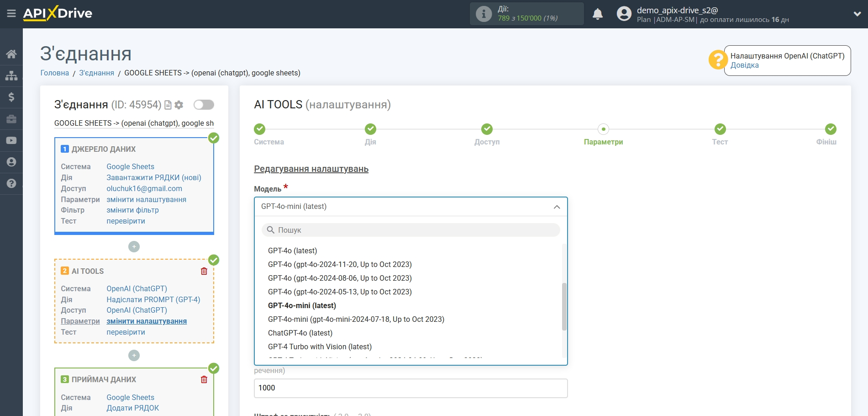Go to Головна breadcrumb
The width and height of the screenshot is (868, 416).
tap(54, 73)
